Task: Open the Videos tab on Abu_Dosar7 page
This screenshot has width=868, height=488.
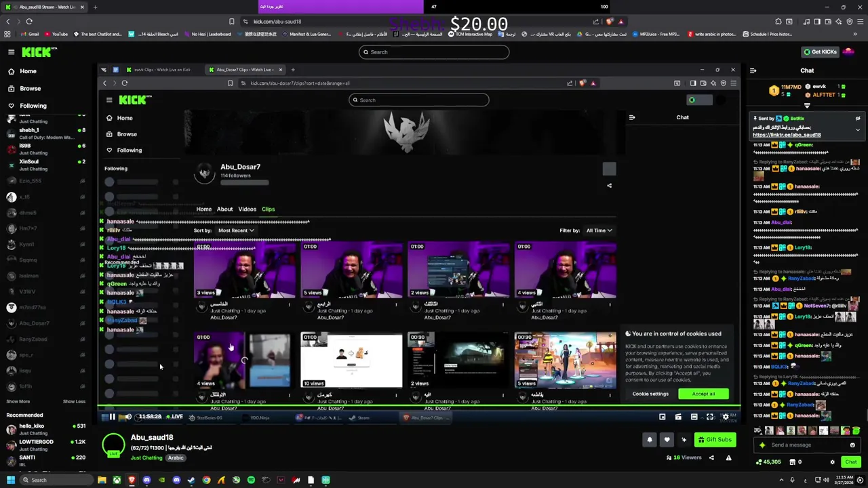Action: pos(247,209)
